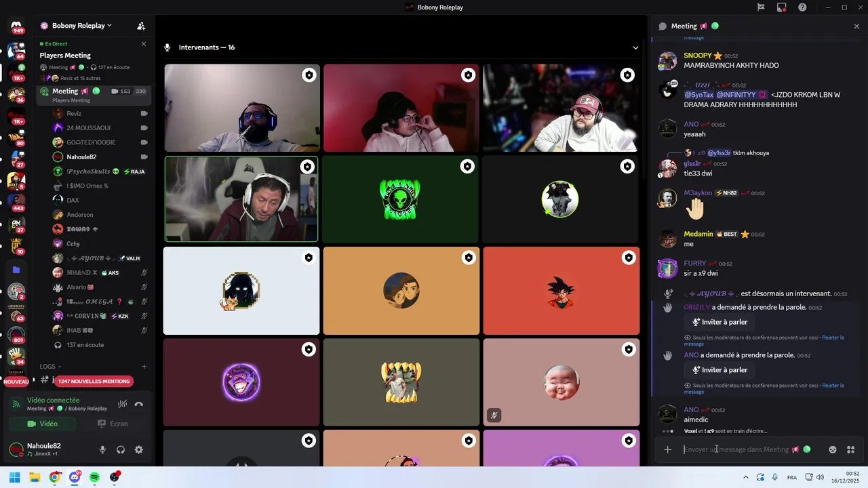This screenshot has width=868, height=488.
Task: Dismiss the En Direct Players Meeting banner
Action: click(144, 44)
